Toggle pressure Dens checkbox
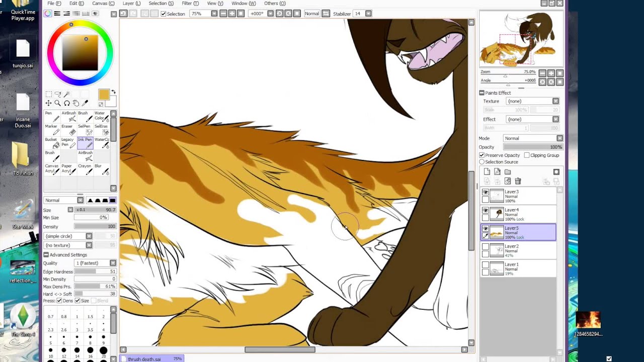Screen dimensions: 644x362 point(59,301)
